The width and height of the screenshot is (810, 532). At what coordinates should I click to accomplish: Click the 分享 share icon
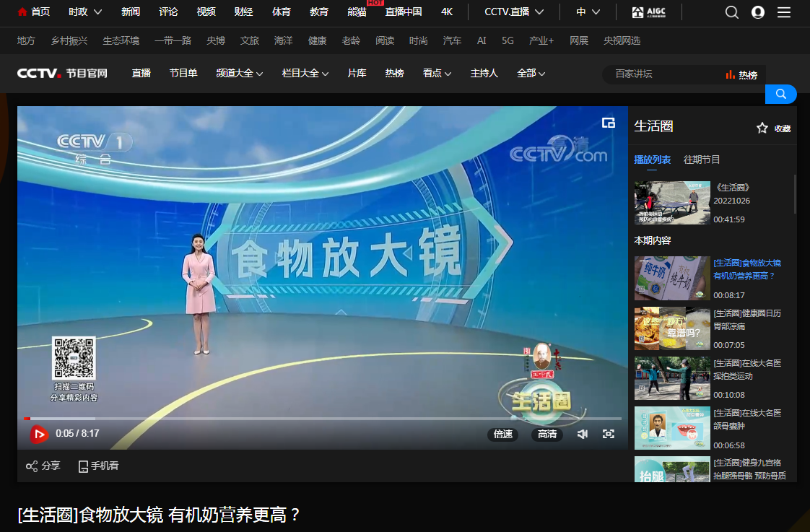pos(32,466)
